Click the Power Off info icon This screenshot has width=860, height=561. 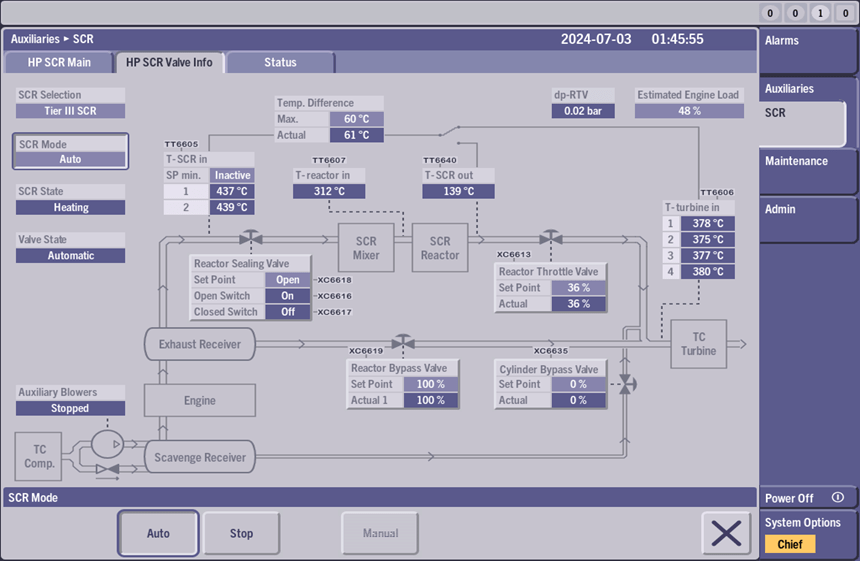838,497
